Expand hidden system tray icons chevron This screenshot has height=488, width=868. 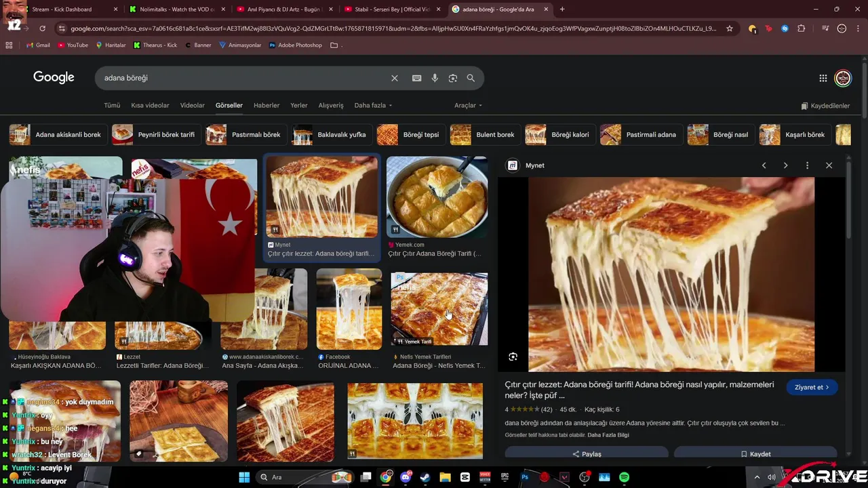pyautogui.click(x=757, y=477)
